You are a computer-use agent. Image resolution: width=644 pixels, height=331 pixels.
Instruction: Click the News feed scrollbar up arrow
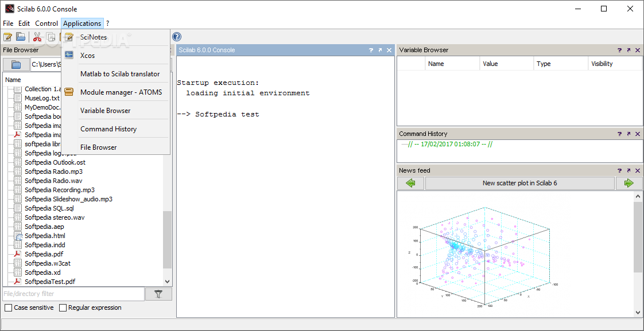point(638,196)
